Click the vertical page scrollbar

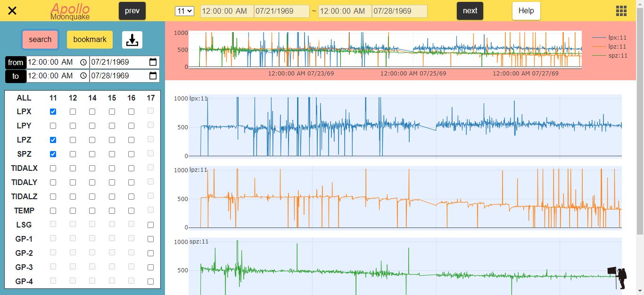pos(640,118)
